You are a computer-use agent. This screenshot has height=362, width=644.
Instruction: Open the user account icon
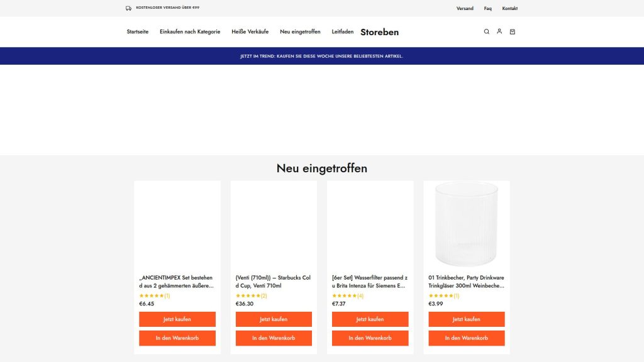[x=499, y=31]
